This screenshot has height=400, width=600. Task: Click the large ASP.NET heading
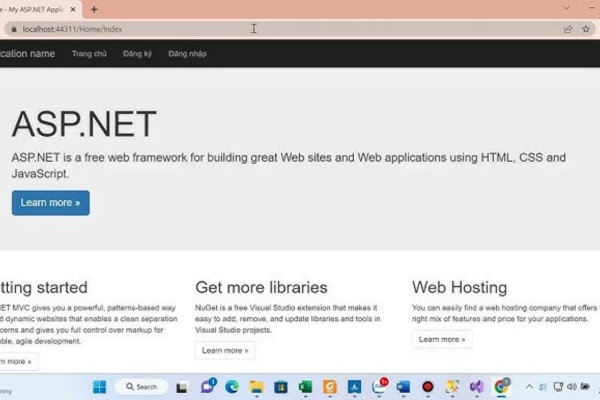84,124
